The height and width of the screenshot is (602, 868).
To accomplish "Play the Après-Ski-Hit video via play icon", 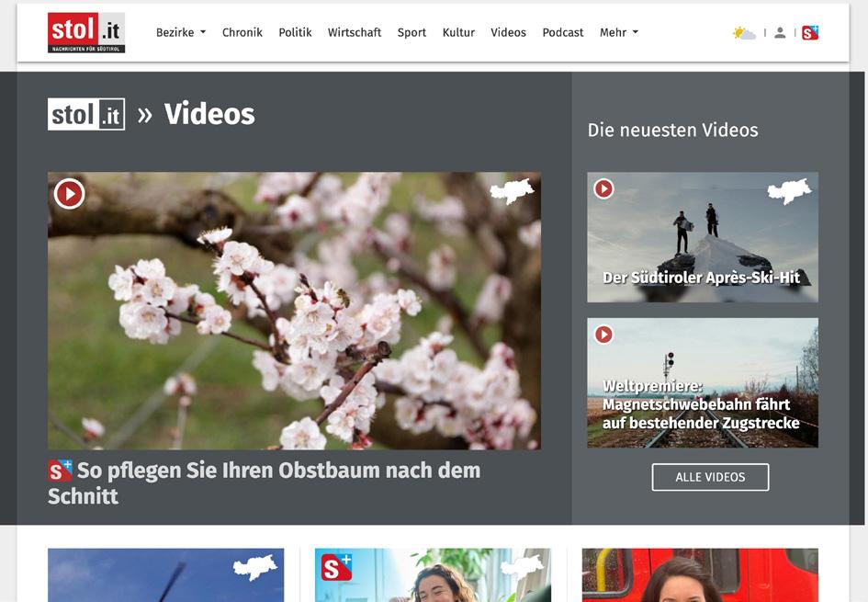I will point(604,188).
